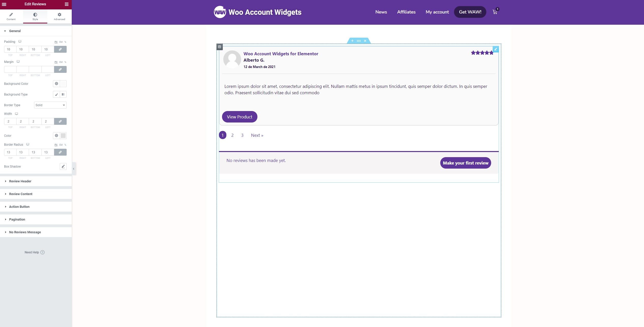Viewport: 644px width, 327px height.
Task: Click Alberto G. avatar image
Action: coord(232,59)
